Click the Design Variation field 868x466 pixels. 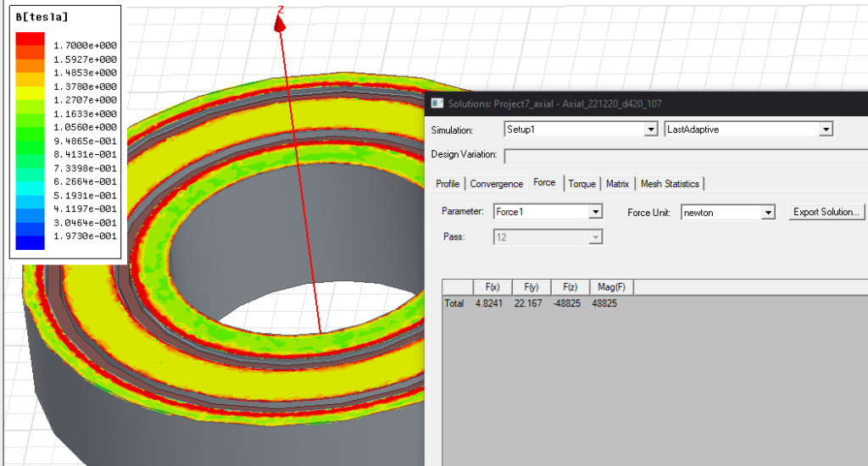(686, 156)
